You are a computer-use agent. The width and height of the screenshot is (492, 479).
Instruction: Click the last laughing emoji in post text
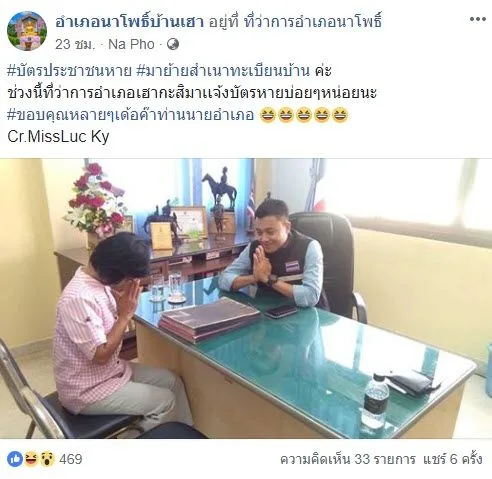click(340, 115)
